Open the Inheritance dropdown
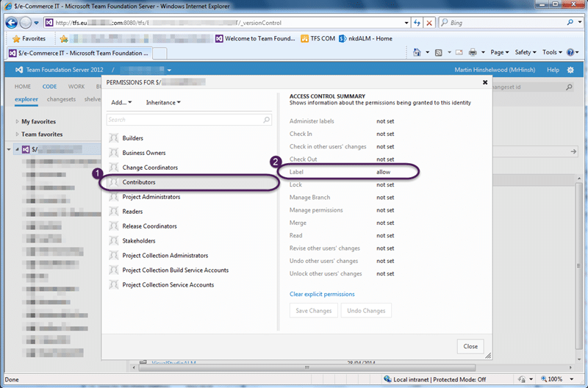588x388 pixels. 163,102
